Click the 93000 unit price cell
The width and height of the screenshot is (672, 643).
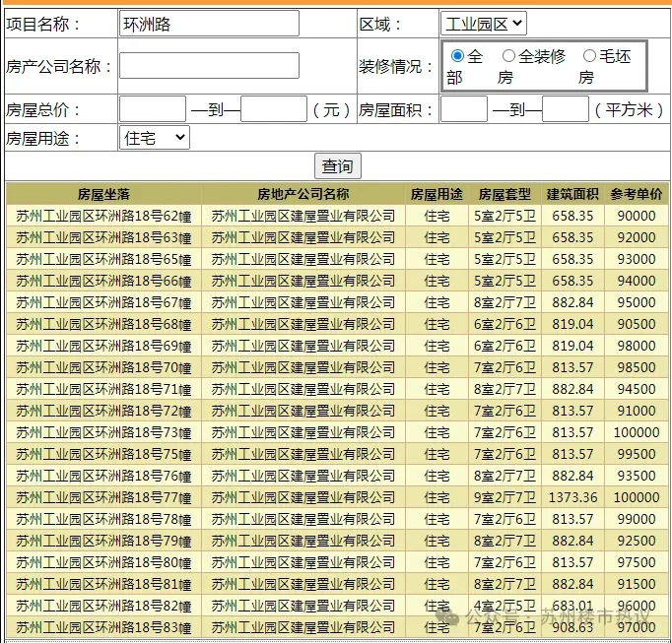pyautogui.click(x=637, y=259)
